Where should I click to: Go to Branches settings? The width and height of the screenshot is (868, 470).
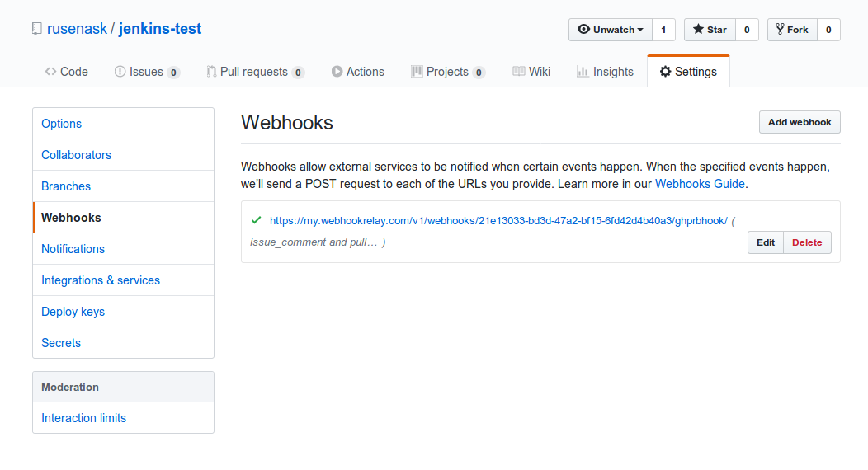(124, 186)
